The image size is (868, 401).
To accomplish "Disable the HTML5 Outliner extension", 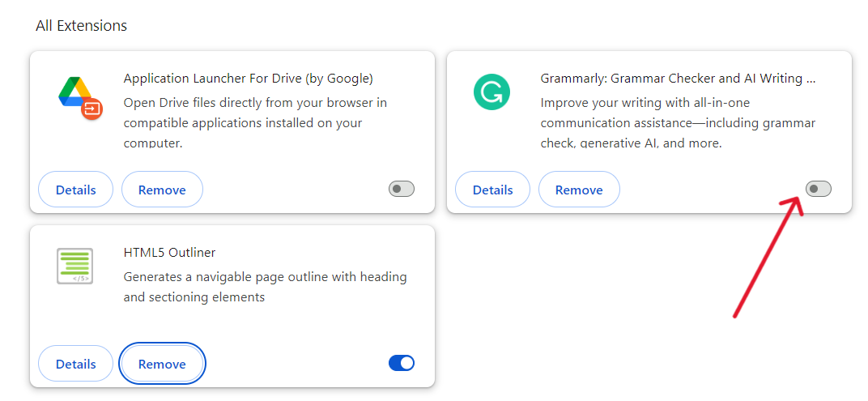I will (x=402, y=364).
